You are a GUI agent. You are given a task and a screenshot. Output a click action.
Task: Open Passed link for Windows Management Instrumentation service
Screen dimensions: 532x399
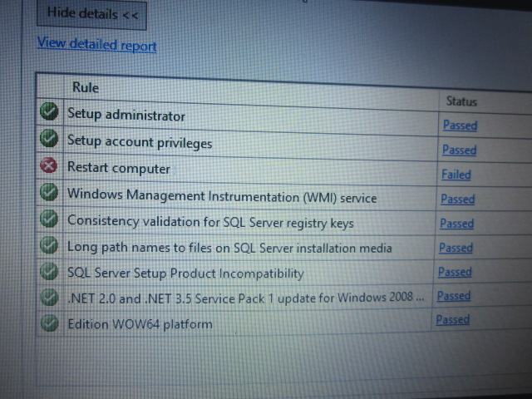pos(458,199)
